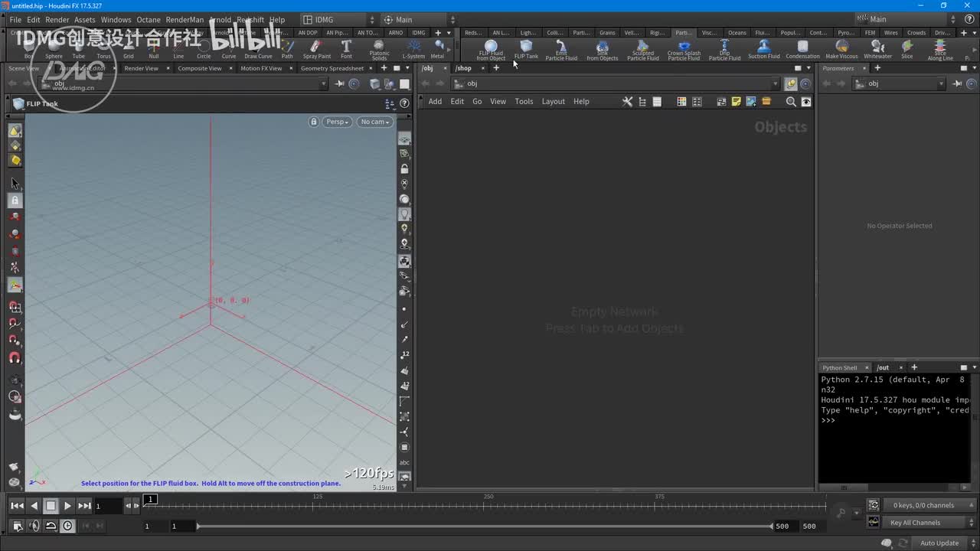Choose the Whitewater shelf tool
The width and height of the screenshot is (980, 551).
pyautogui.click(x=877, y=50)
